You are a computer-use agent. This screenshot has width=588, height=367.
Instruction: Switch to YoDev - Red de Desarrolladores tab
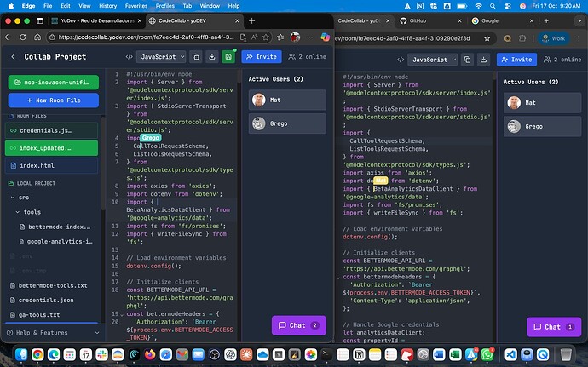tap(97, 20)
